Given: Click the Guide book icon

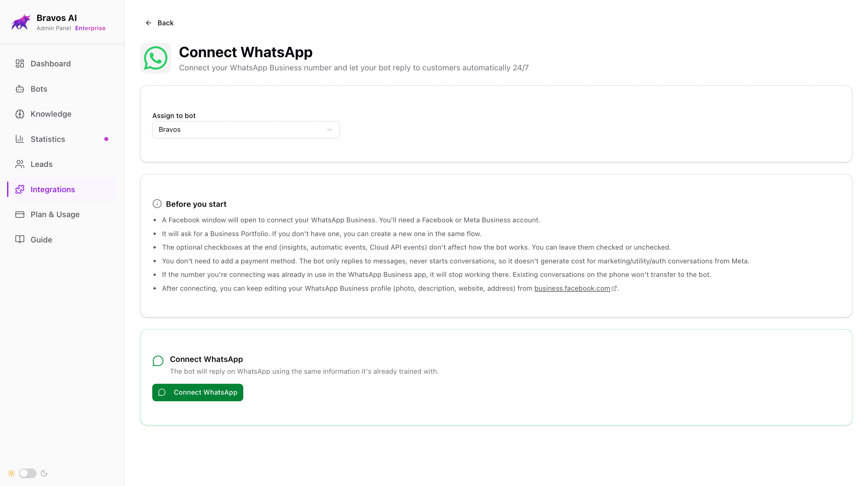Looking at the screenshot, I should pyautogui.click(x=20, y=239).
